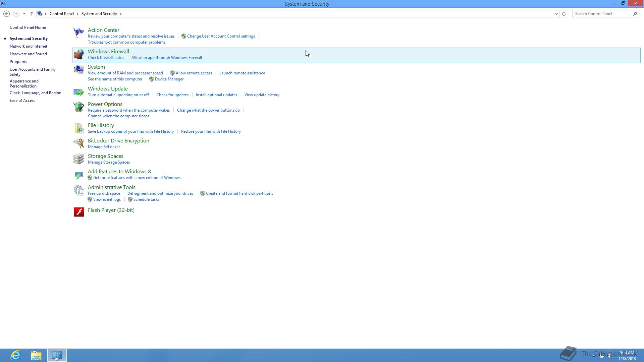
Task: Click Create and format hard disk partitions
Action: pos(239,193)
